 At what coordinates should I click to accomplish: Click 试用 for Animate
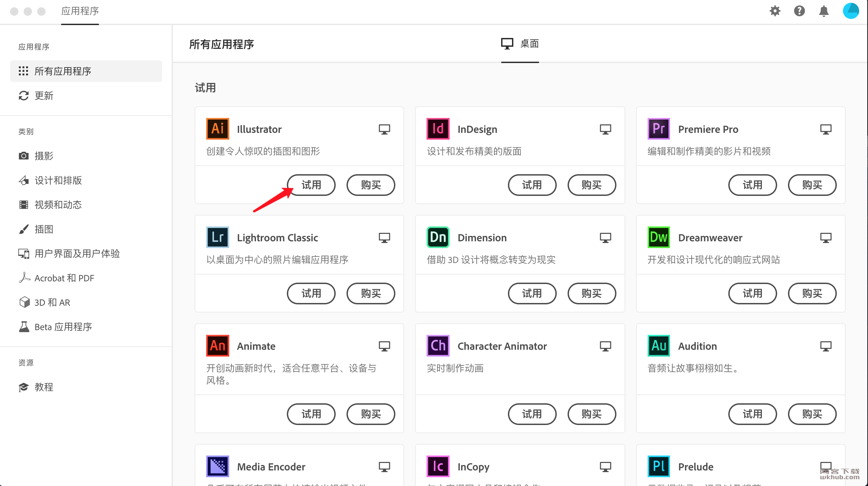[x=311, y=414]
